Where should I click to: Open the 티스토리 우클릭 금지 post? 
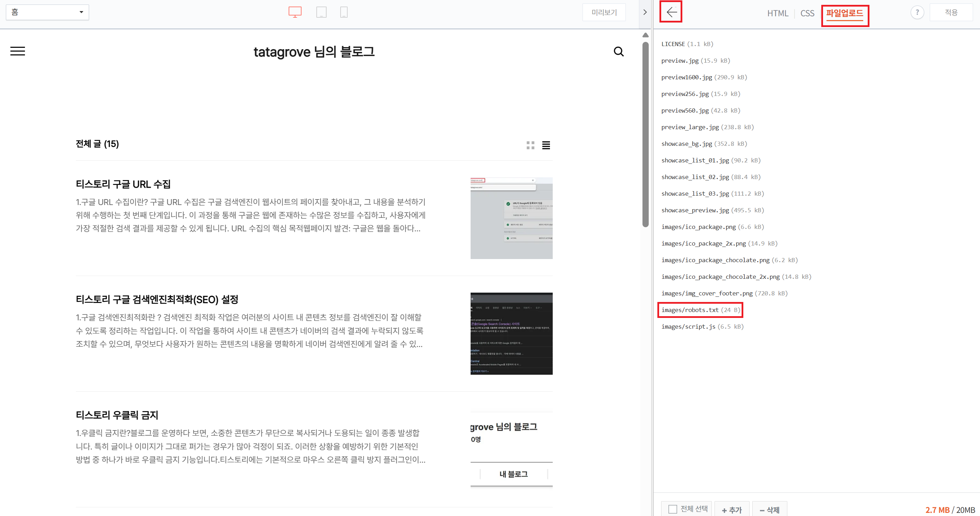point(116,415)
